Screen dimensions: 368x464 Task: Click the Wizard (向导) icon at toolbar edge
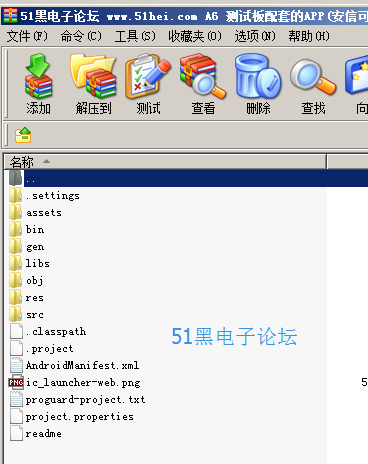tap(357, 76)
